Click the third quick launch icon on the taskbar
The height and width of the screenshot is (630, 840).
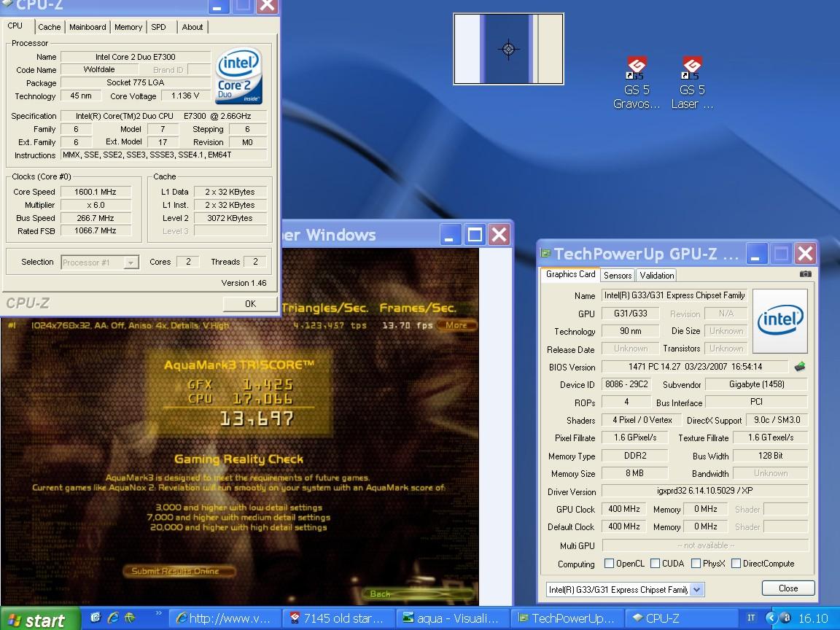tap(131, 618)
